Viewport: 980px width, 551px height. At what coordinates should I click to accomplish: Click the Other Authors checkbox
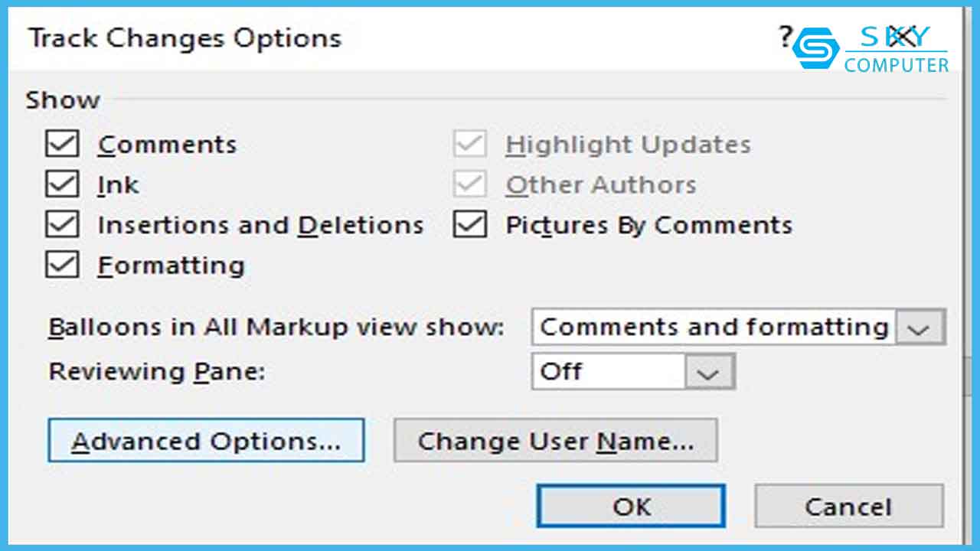click(470, 184)
